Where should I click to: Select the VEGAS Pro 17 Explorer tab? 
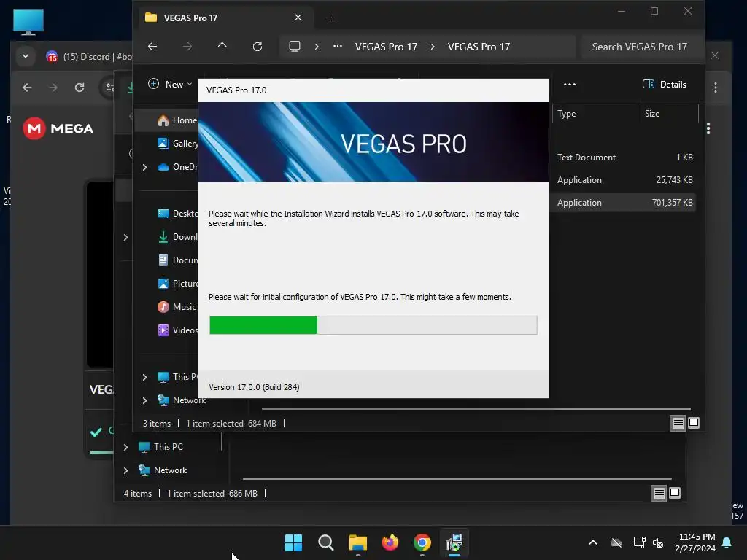point(224,17)
